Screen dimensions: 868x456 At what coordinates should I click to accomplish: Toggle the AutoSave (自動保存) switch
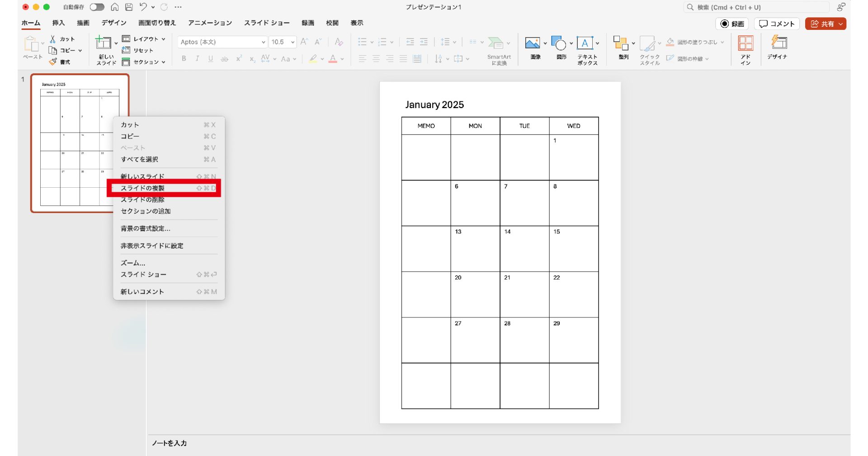(x=97, y=7)
